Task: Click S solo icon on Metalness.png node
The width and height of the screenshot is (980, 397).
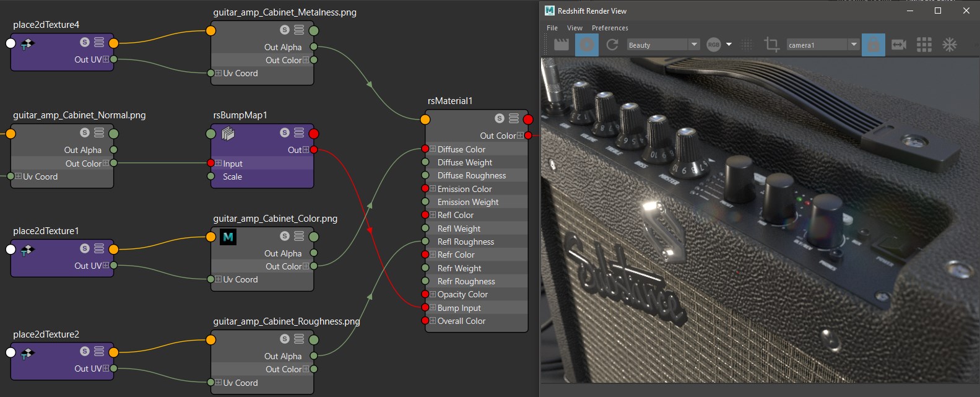Action: pyautogui.click(x=285, y=30)
